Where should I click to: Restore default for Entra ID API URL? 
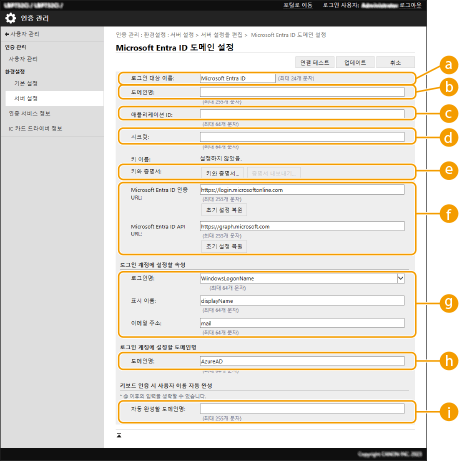click(x=224, y=246)
